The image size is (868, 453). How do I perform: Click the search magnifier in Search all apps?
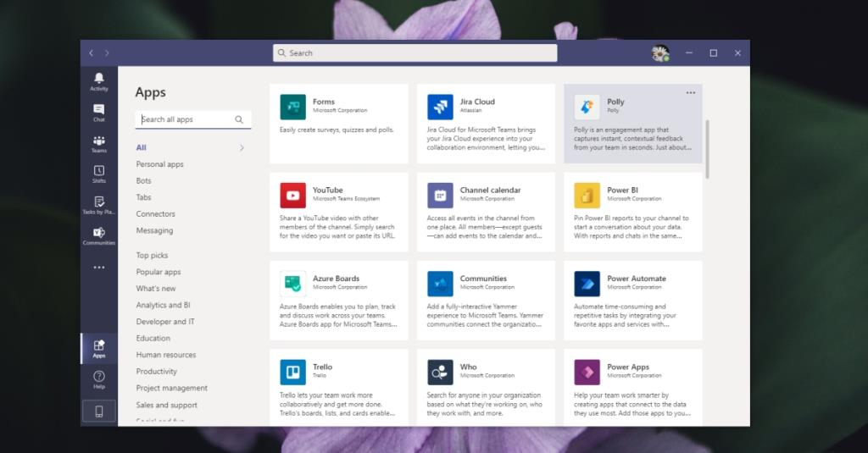pyautogui.click(x=239, y=119)
